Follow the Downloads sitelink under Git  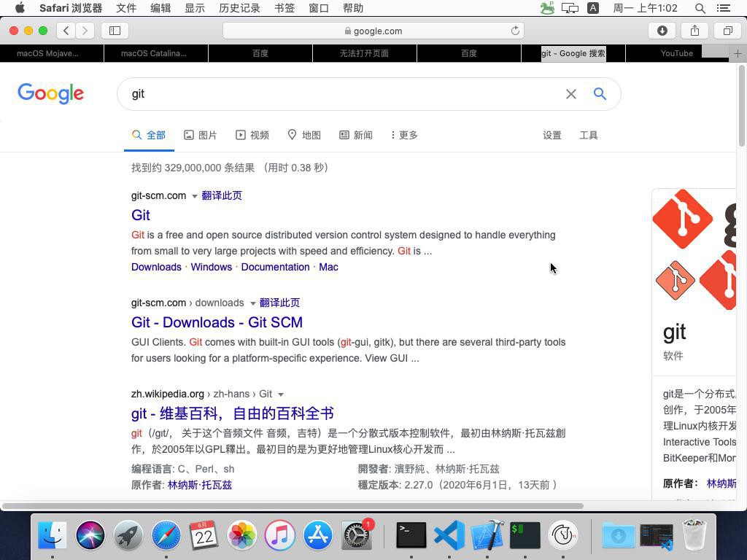pyautogui.click(x=156, y=267)
